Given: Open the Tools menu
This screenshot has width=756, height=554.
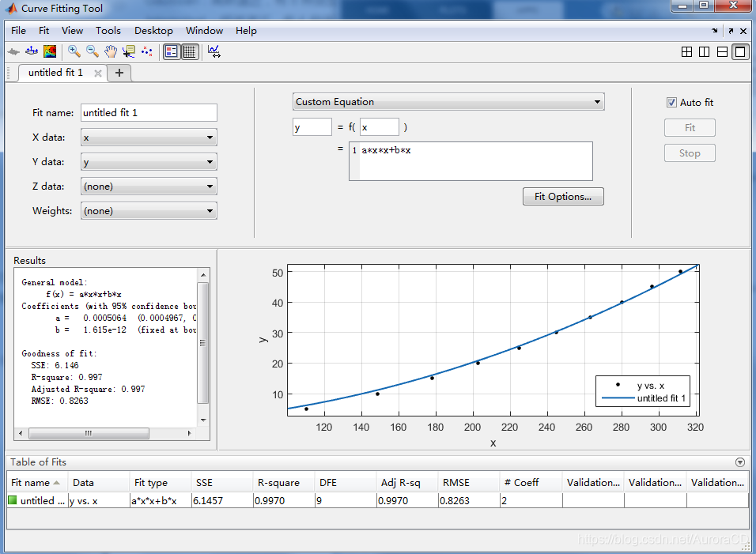Looking at the screenshot, I should 108,31.
